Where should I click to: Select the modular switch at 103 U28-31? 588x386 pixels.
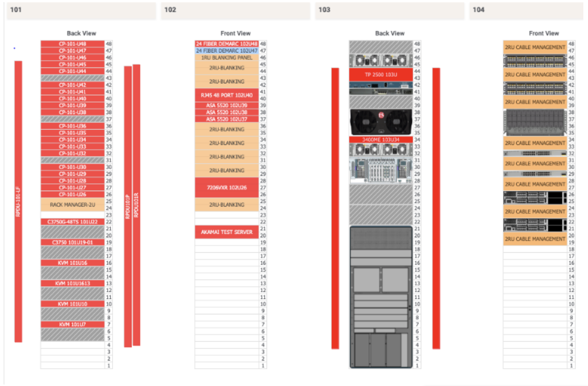pos(381,170)
